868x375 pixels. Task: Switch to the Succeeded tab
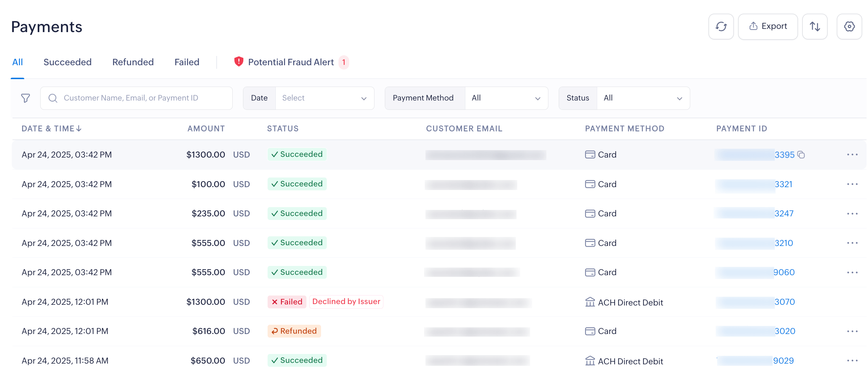click(67, 62)
